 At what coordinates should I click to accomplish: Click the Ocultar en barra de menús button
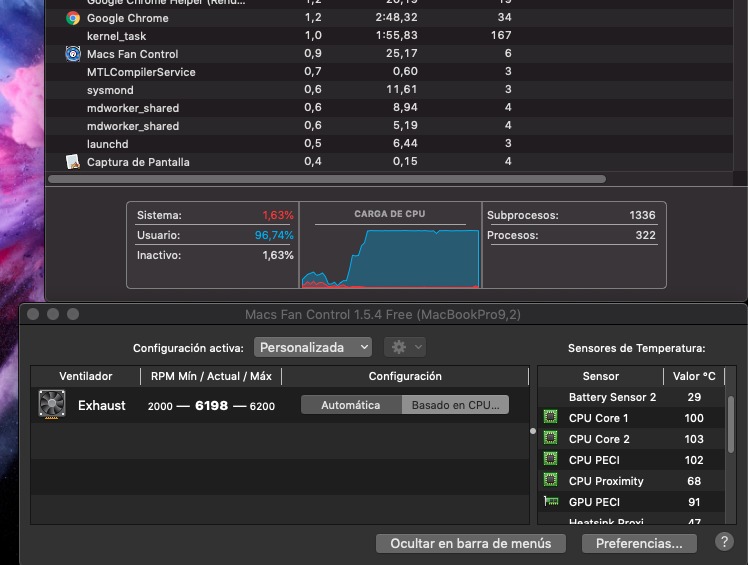pos(470,543)
